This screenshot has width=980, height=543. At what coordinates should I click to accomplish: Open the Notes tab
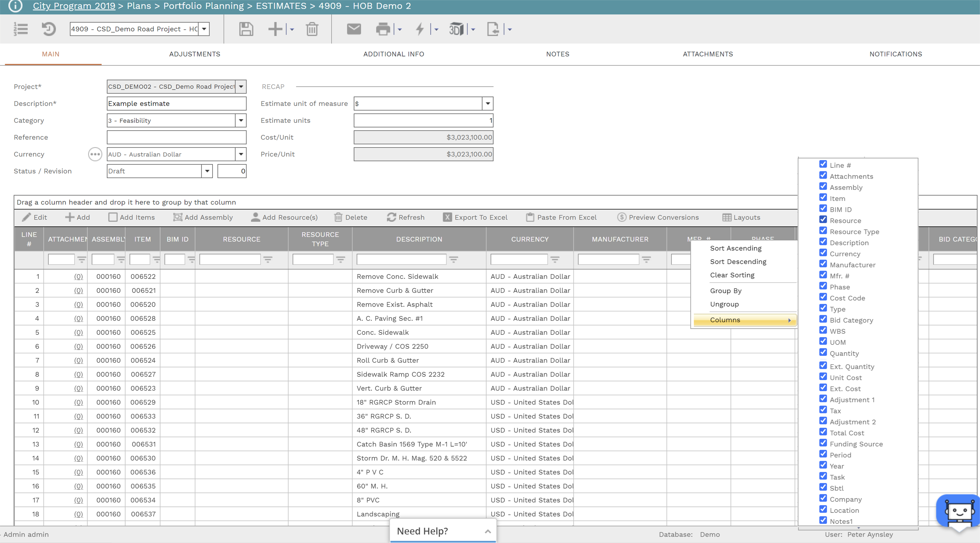pyautogui.click(x=558, y=54)
